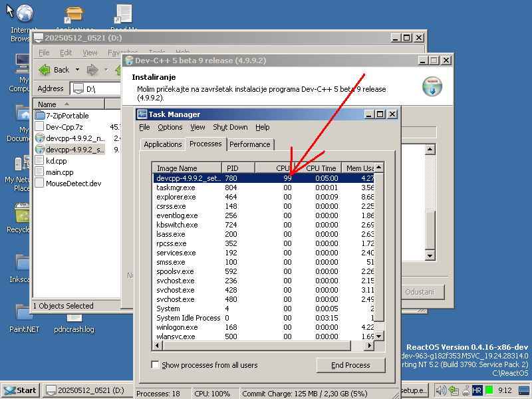Open the View menu in Explorer window
Image resolution: width=532 pixels, height=399 pixels.
pyautogui.click(x=90, y=53)
